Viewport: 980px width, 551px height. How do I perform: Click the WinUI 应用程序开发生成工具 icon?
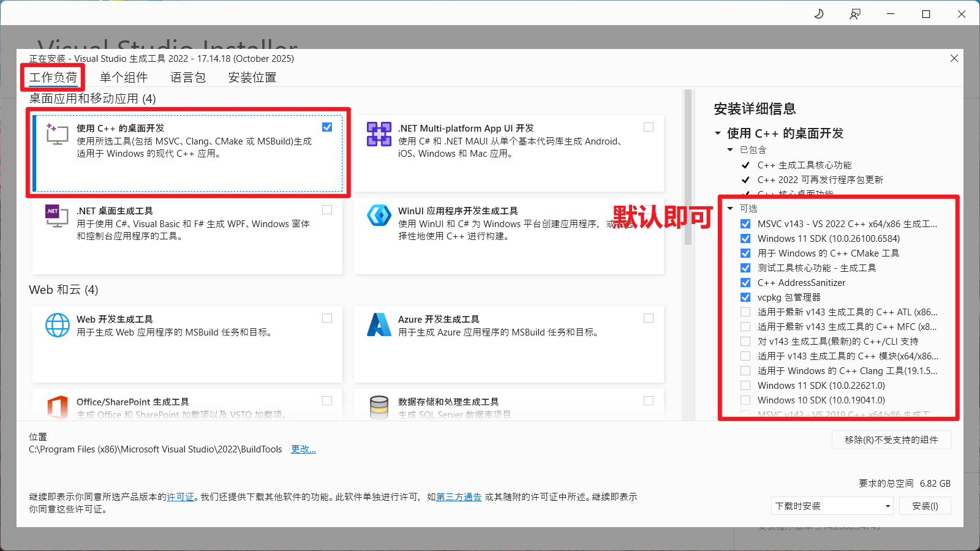(379, 216)
